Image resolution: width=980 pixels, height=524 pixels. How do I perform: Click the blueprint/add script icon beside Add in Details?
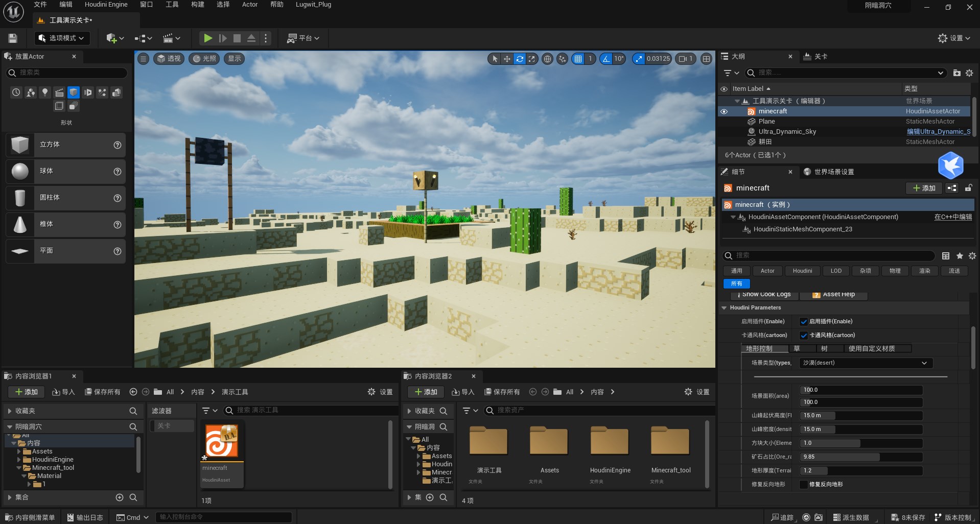pos(952,188)
